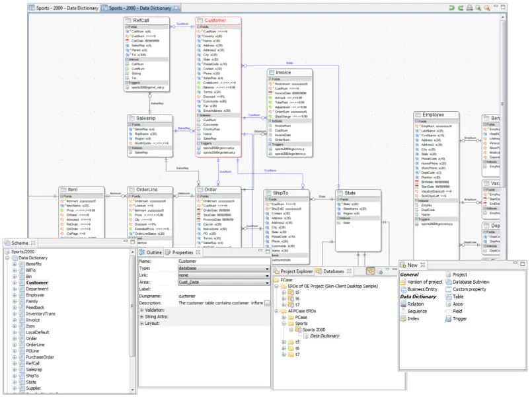Viewport: 532px width, 397px height.
Task: Select PurchaseOrder in the Schema tree
Action: 40,357
